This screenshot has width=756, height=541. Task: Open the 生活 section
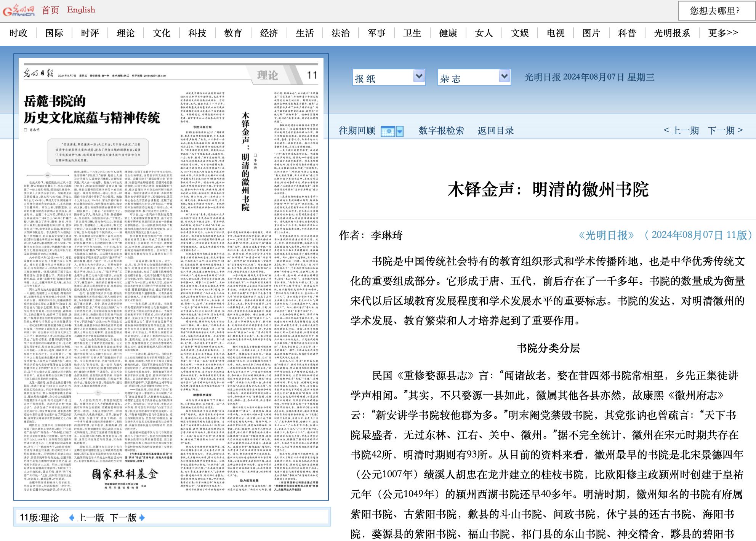coord(305,33)
